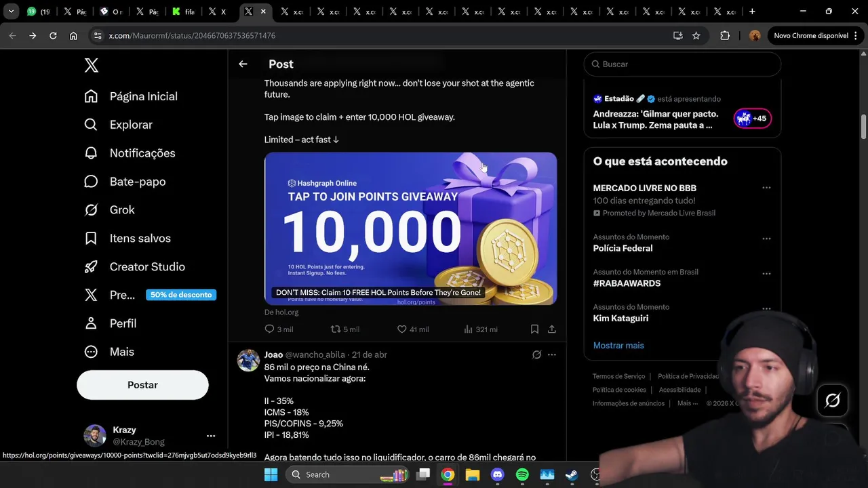The image size is (868, 488).
Task: Go back with the Post arrow
Action: 243,64
